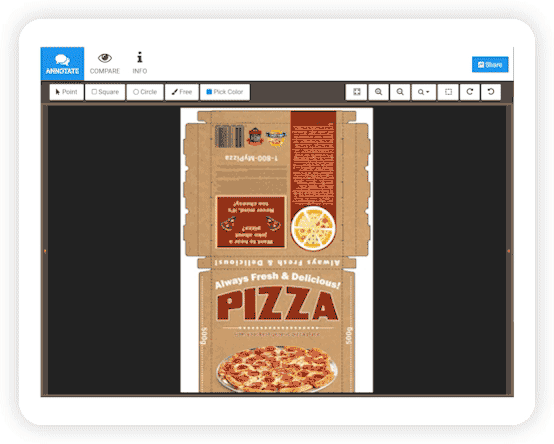The width and height of the screenshot is (554, 444).
Task: Click the PIZZA title on the artwork
Action: tap(277, 304)
